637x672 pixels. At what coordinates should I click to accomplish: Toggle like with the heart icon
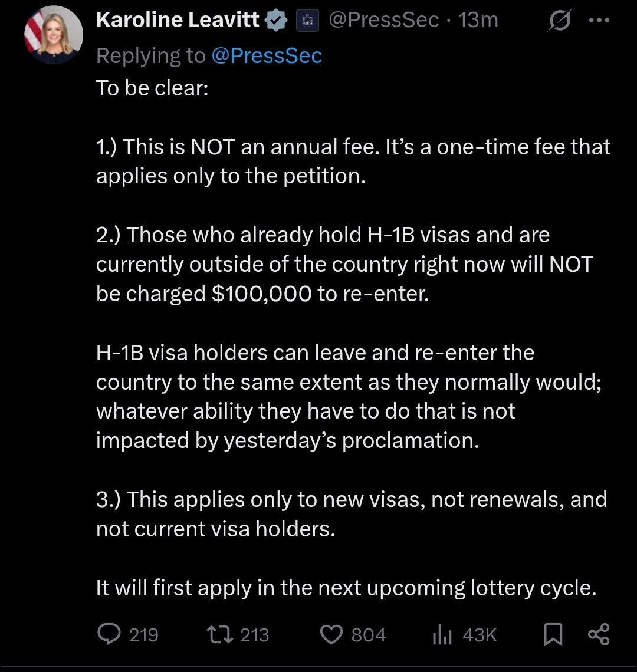pyautogui.click(x=331, y=634)
